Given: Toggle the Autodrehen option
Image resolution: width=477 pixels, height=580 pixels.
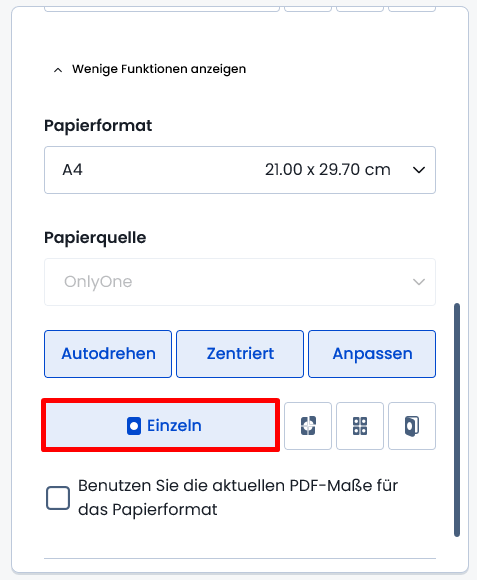Looking at the screenshot, I should (x=108, y=354).
